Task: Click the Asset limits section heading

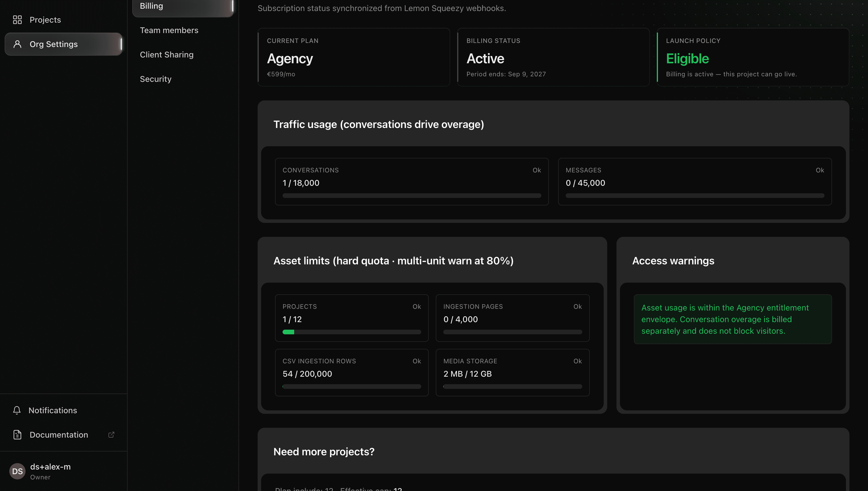Action: click(393, 261)
